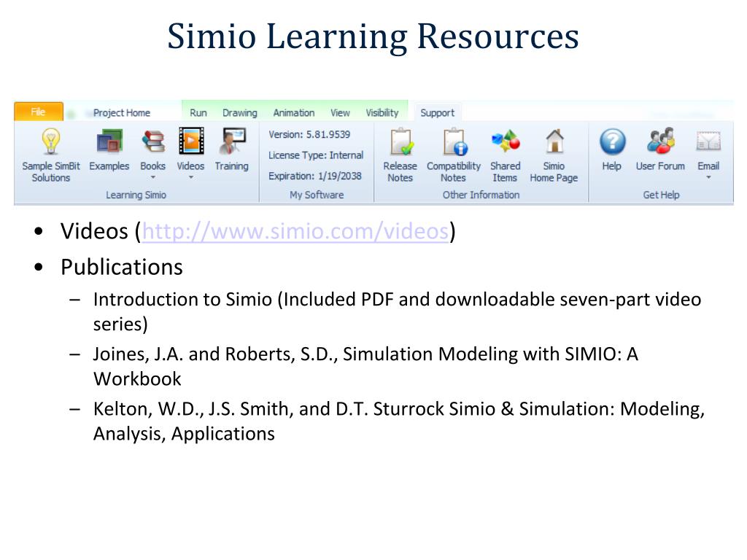
Task: Follow the simio.com/videos hyperlink
Action: (x=295, y=231)
